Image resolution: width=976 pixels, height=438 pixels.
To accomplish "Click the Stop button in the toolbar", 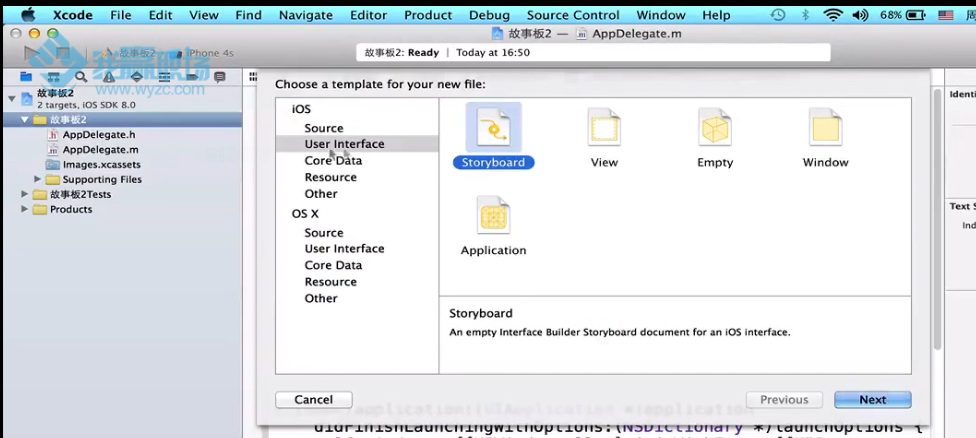I will tap(63, 54).
